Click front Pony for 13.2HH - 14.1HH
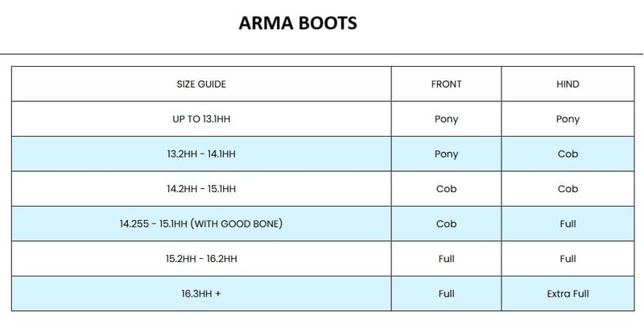The width and height of the screenshot is (644, 332). click(446, 154)
